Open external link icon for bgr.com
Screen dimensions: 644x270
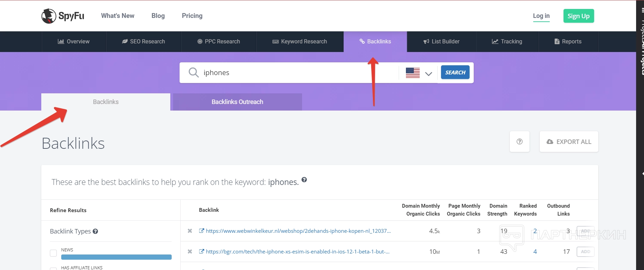click(x=202, y=251)
